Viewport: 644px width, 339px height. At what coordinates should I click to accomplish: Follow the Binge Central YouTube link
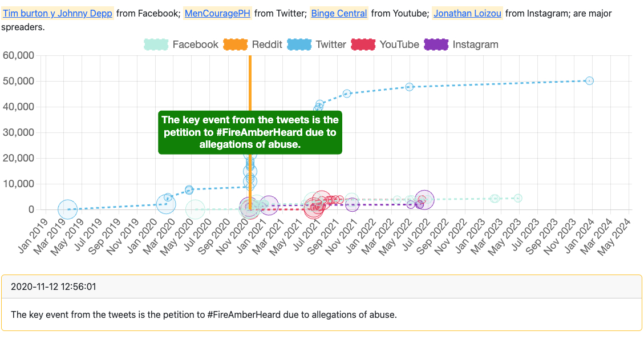pyautogui.click(x=339, y=13)
